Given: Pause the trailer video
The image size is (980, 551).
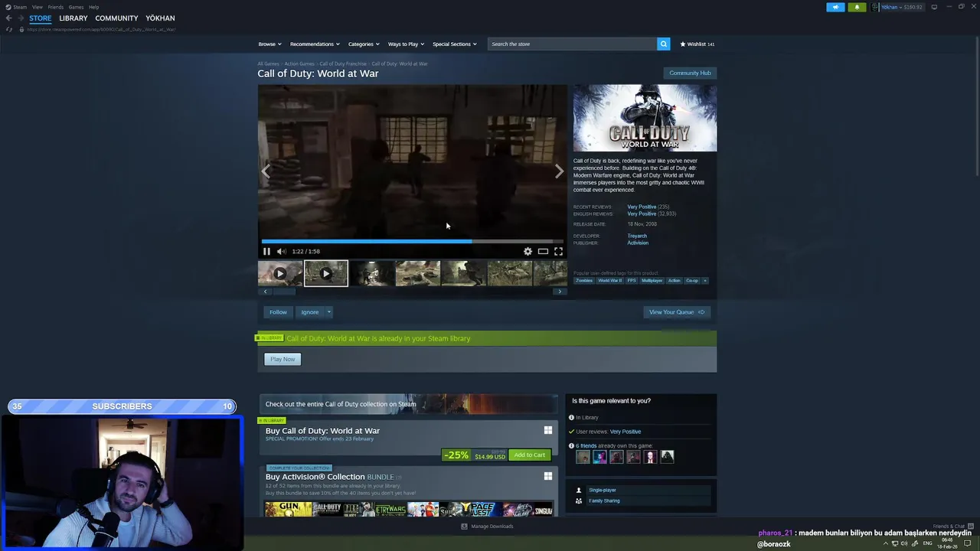Looking at the screenshot, I should click(x=266, y=251).
